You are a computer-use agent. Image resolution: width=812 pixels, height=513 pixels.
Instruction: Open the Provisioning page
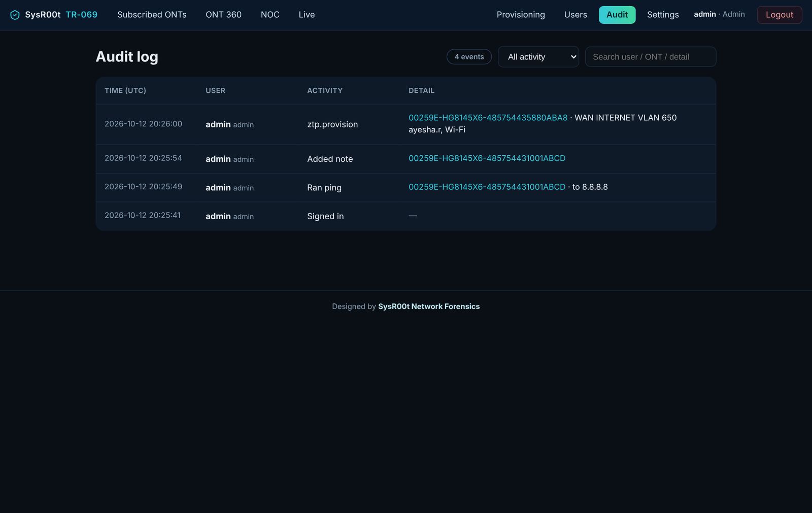pyautogui.click(x=521, y=15)
